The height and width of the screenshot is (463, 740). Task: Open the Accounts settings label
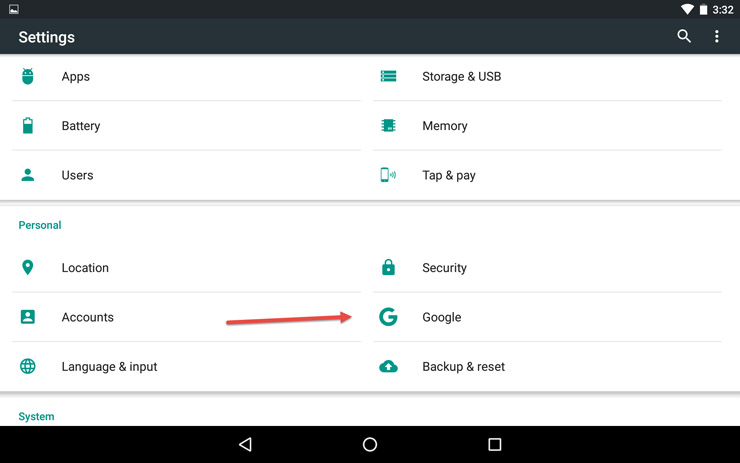(x=87, y=317)
